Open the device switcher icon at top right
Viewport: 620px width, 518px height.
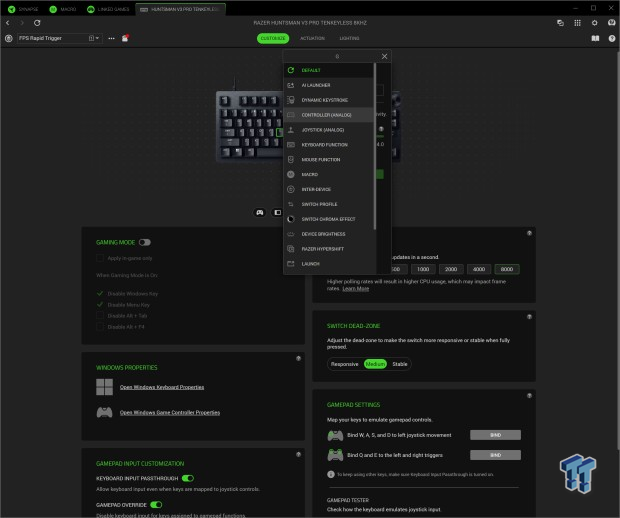tap(560, 23)
